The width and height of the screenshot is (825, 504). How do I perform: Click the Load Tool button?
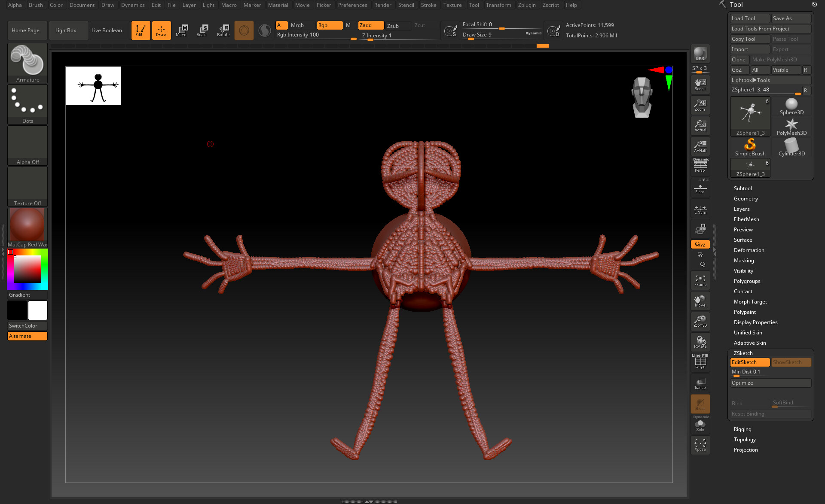tap(749, 18)
